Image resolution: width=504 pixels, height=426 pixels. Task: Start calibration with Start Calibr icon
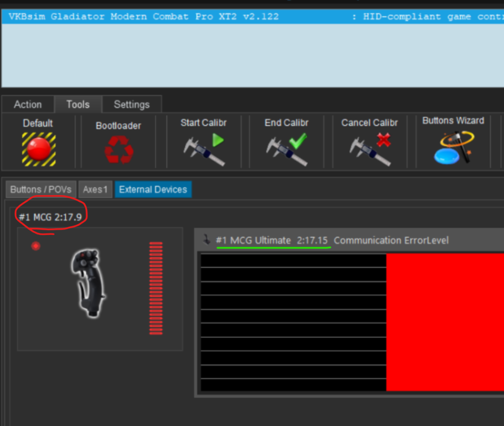click(x=203, y=149)
